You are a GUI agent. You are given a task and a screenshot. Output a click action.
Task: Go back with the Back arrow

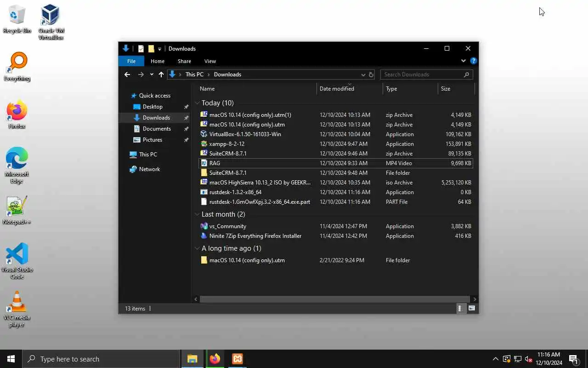point(127,75)
